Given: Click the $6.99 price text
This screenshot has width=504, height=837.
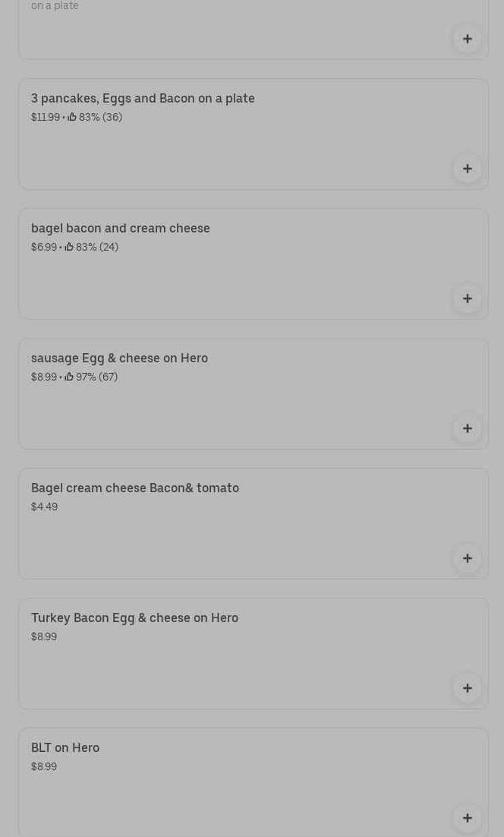Looking at the screenshot, I should pos(43,247).
